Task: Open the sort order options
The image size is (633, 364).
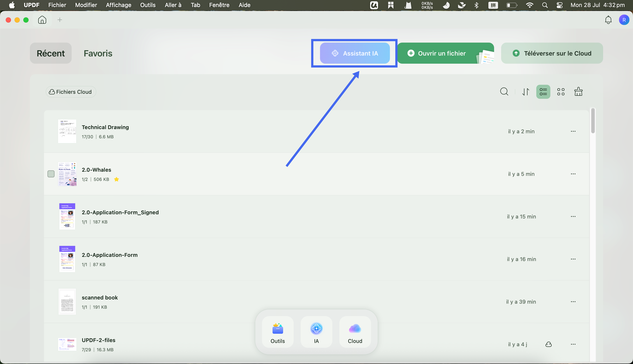Action: tap(526, 92)
